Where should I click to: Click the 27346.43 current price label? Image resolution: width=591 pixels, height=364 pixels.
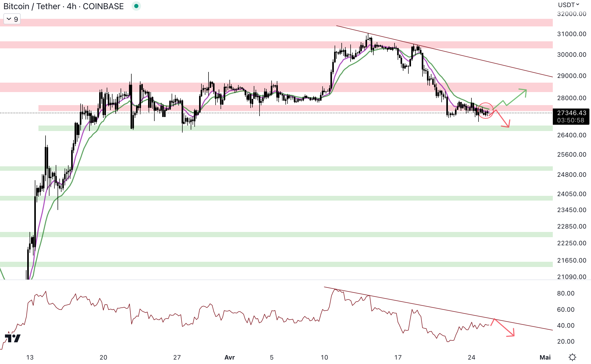tap(571, 113)
